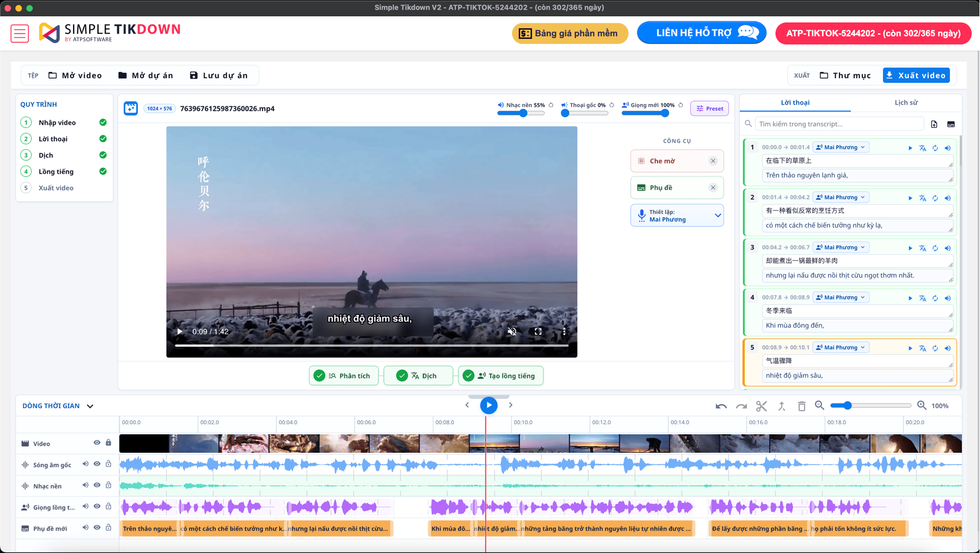Unmute the video player
Image resolution: width=980 pixels, height=553 pixels.
(512, 331)
